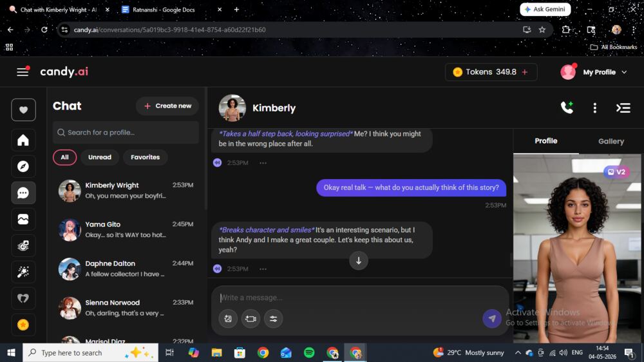
Task: Open the Chrome three-dot menu
Action: click(x=634, y=30)
